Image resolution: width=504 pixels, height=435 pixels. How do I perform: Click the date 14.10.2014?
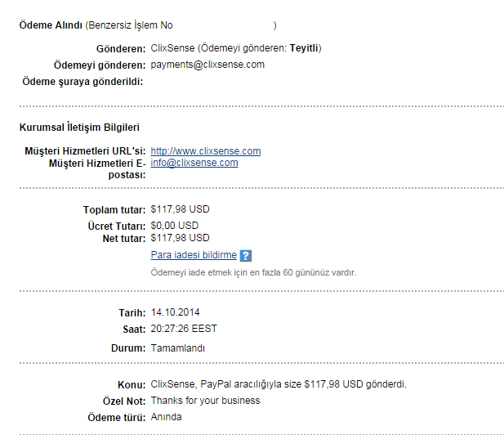tap(175, 312)
